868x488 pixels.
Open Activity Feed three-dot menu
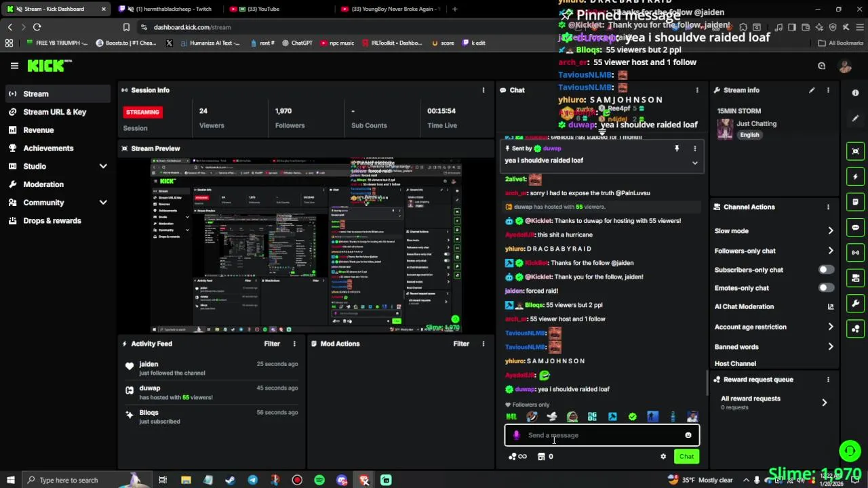[294, 344]
